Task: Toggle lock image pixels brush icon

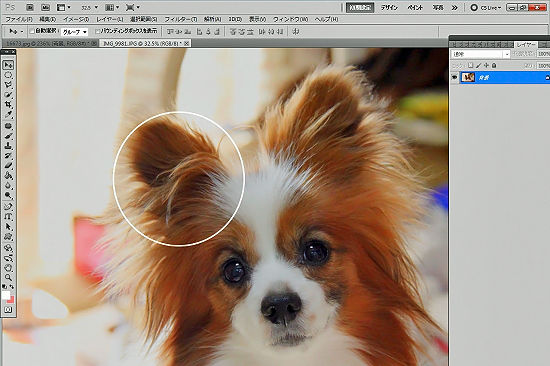Action: pyautogui.click(x=478, y=65)
